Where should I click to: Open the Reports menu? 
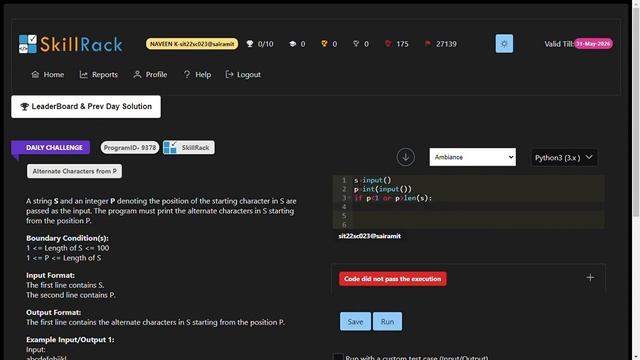tap(98, 74)
